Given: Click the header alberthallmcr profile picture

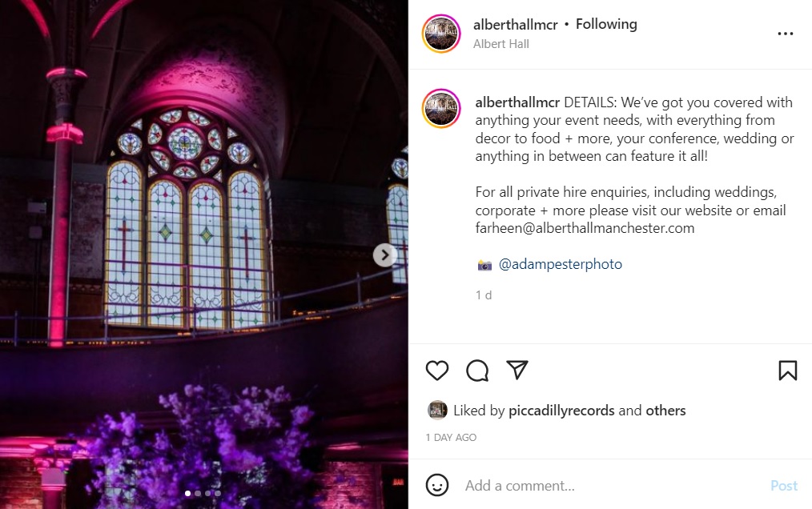Looking at the screenshot, I should 441,34.
